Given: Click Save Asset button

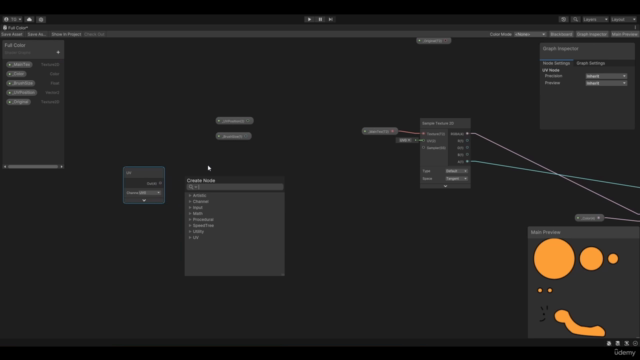Looking at the screenshot, I should click(x=12, y=34).
